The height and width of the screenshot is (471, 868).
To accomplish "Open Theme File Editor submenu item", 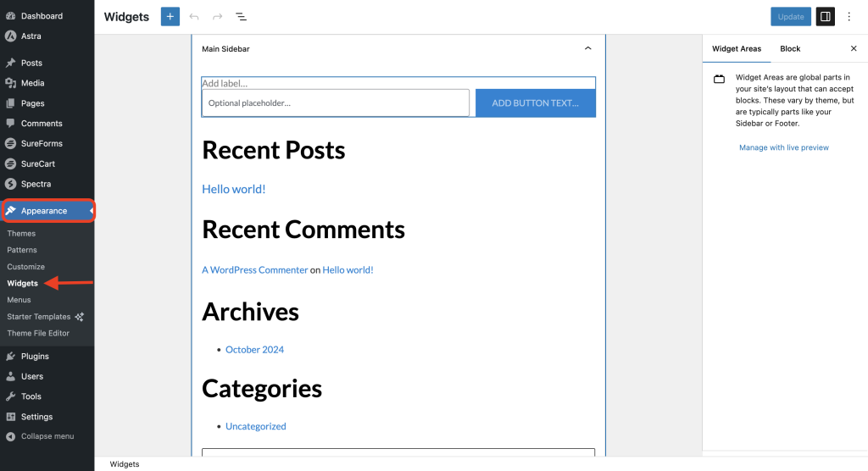I will tap(38, 333).
